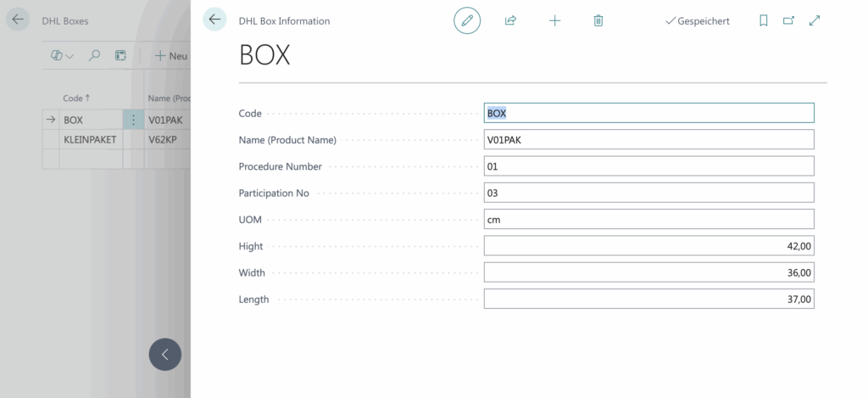Screen dimensions: 868x398
Task: Select the KLEINPAKET row
Action: [90, 140]
